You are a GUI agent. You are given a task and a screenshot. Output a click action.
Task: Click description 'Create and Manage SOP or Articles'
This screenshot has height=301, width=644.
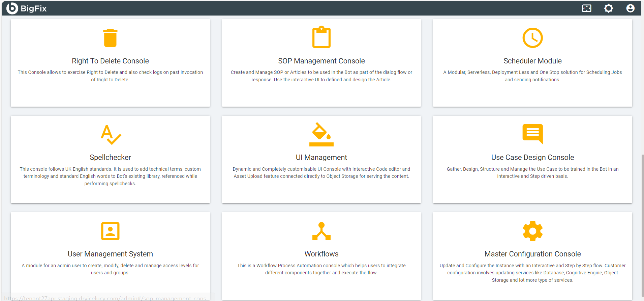[x=321, y=76]
